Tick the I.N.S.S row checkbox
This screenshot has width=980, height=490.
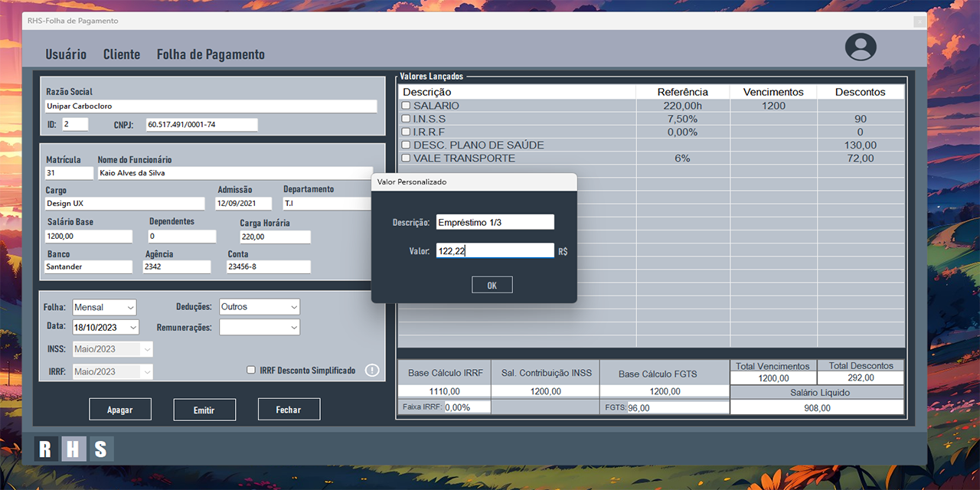click(x=407, y=119)
